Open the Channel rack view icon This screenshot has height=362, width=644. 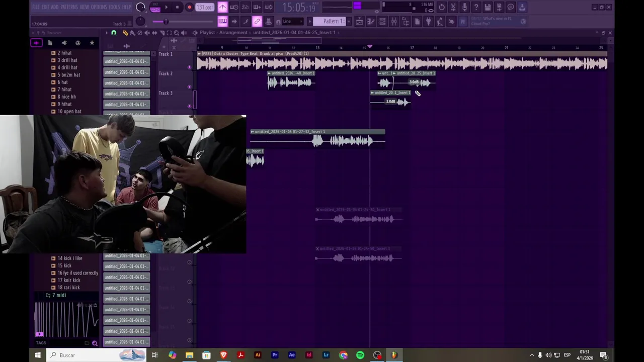point(382,21)
